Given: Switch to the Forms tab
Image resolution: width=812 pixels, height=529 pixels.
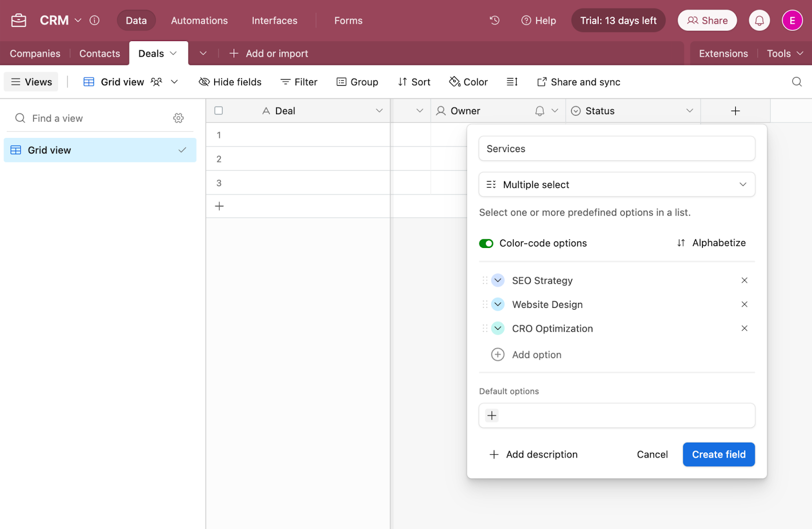Looking at the screenshot, I should [348, 20].
